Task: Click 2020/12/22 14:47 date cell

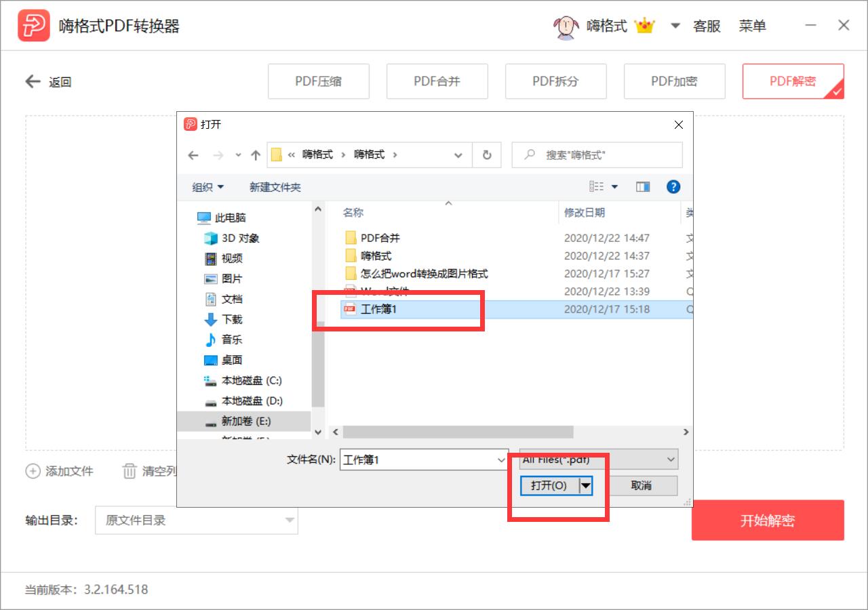Action: [x=607, y=238]
